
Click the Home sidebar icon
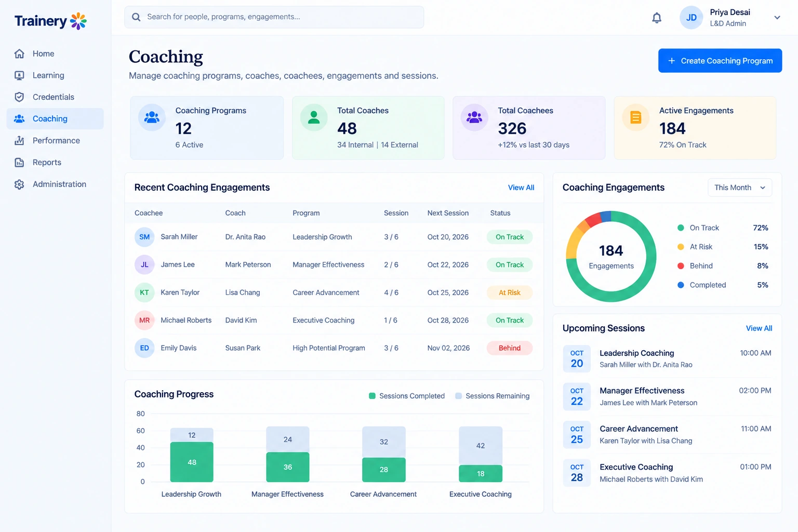click(x=19, y=54)
